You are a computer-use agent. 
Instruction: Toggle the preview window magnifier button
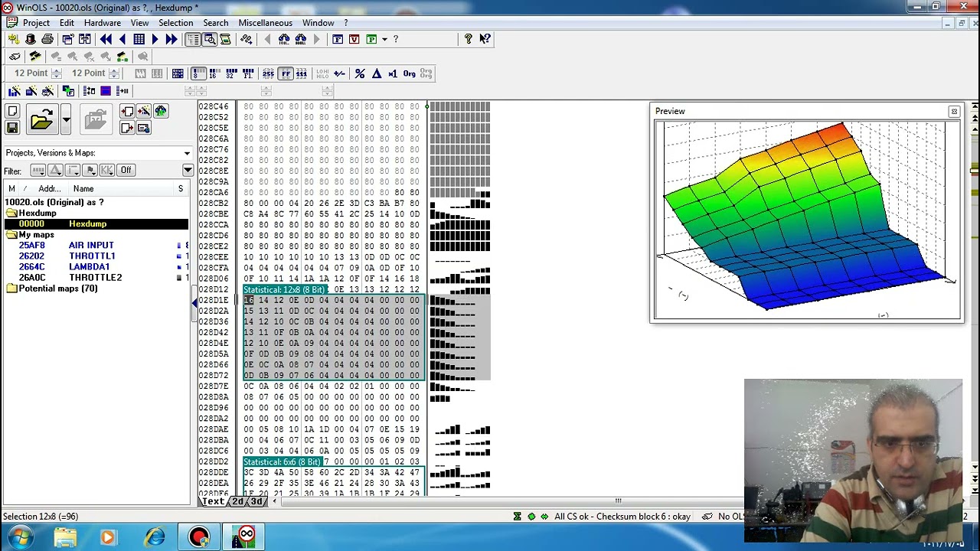click(x=209, y=39)
